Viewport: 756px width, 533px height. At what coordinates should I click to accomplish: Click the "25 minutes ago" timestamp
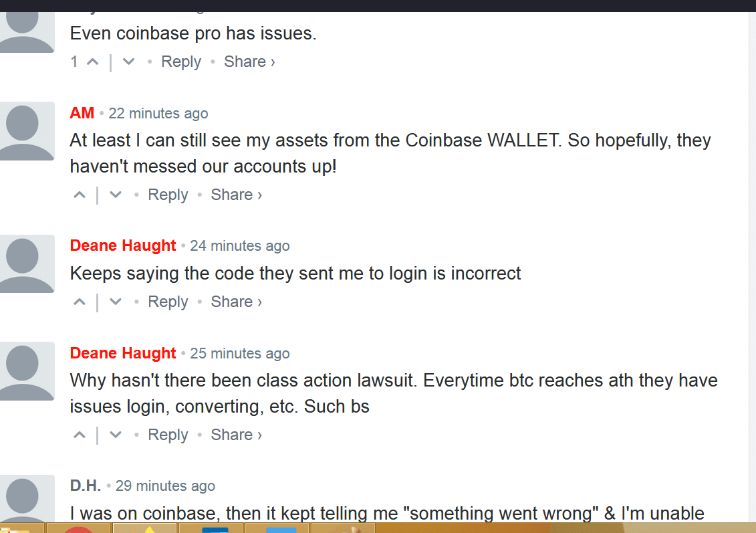pos(240,353)
